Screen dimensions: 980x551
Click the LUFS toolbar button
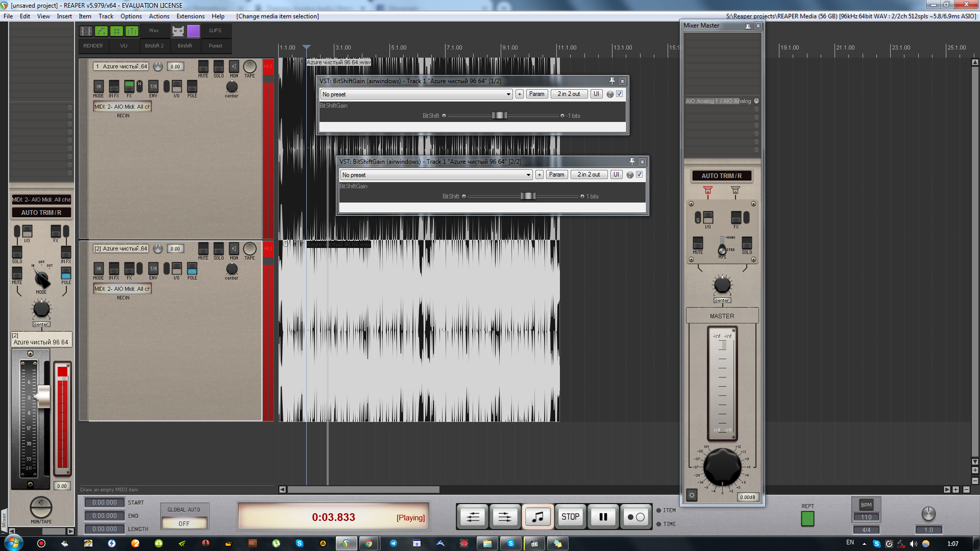(215, 31)
